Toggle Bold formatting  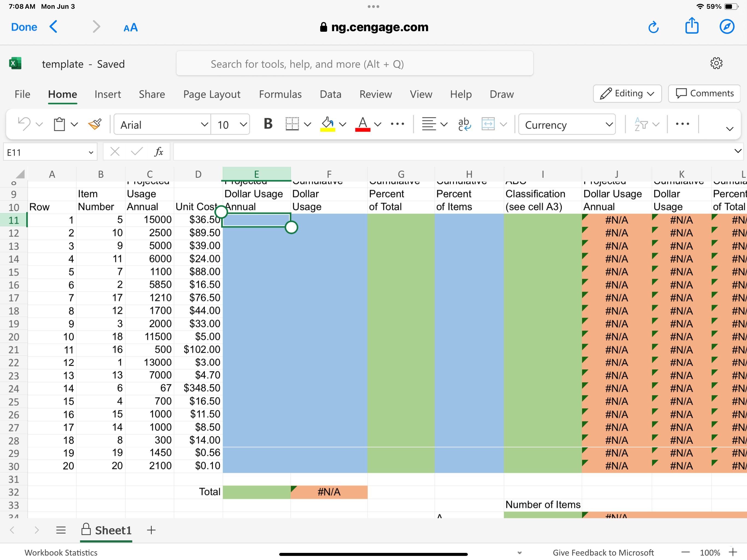click(x=268, y=124)
